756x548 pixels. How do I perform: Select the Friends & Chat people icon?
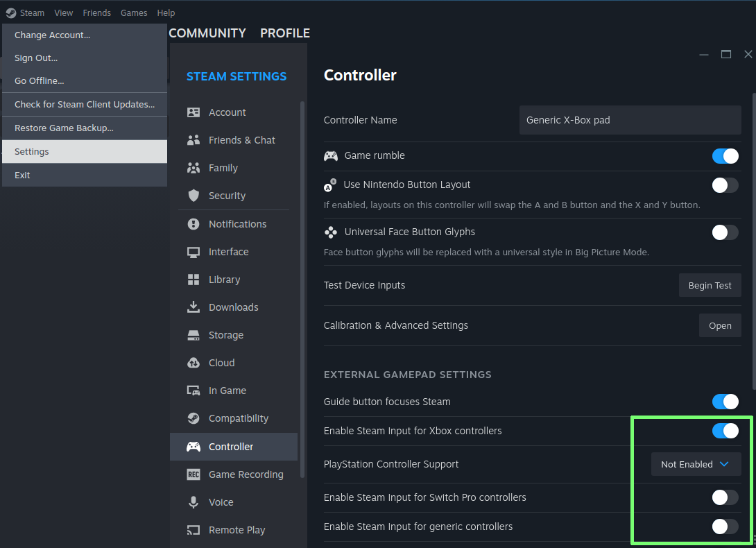(194, 140)
